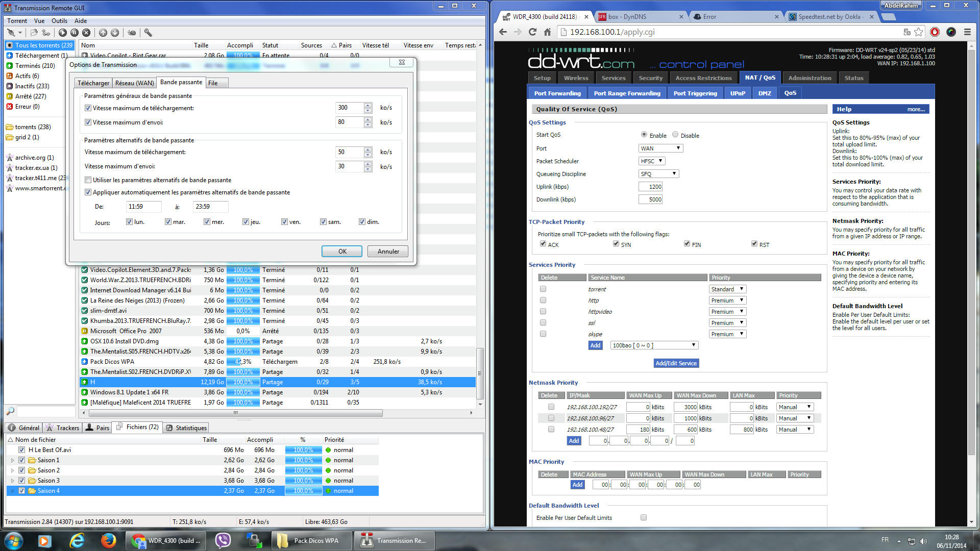Click the round colorful extension icon in Chrome
Viewport: 980px width, 551px height.
coord(951,32)
